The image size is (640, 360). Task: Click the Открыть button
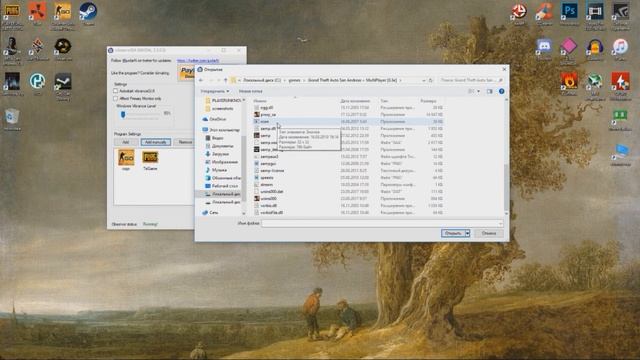[453, 233]
